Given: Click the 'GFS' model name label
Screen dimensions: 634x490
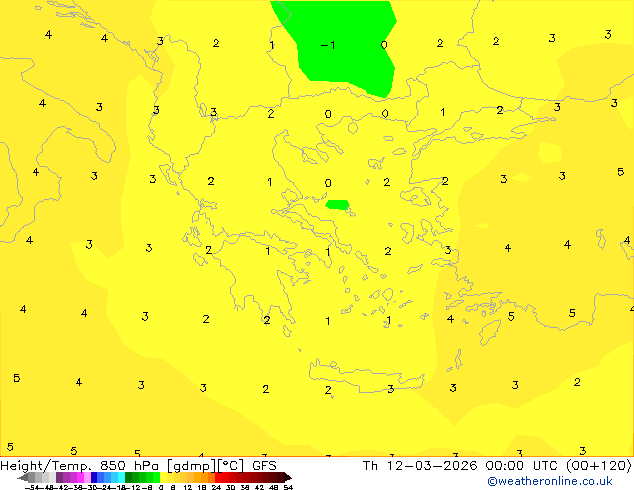Looking at the screenshot, I should click(264, 466).
